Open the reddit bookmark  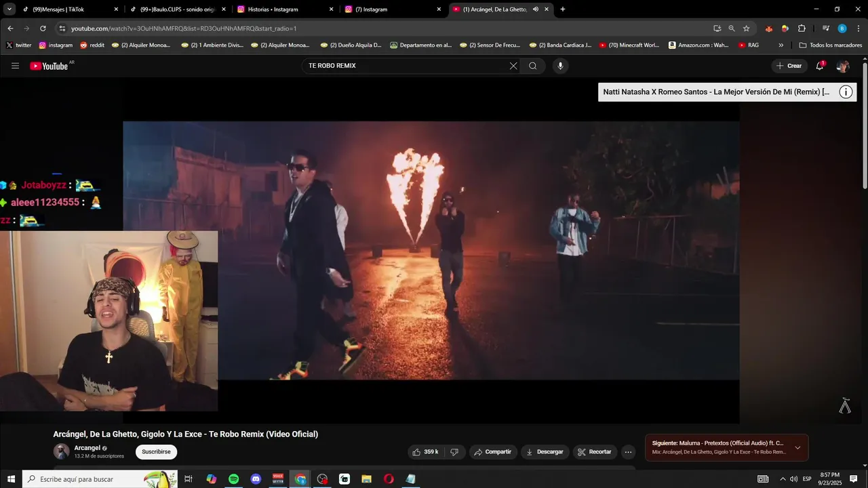[x=92, y=45]
